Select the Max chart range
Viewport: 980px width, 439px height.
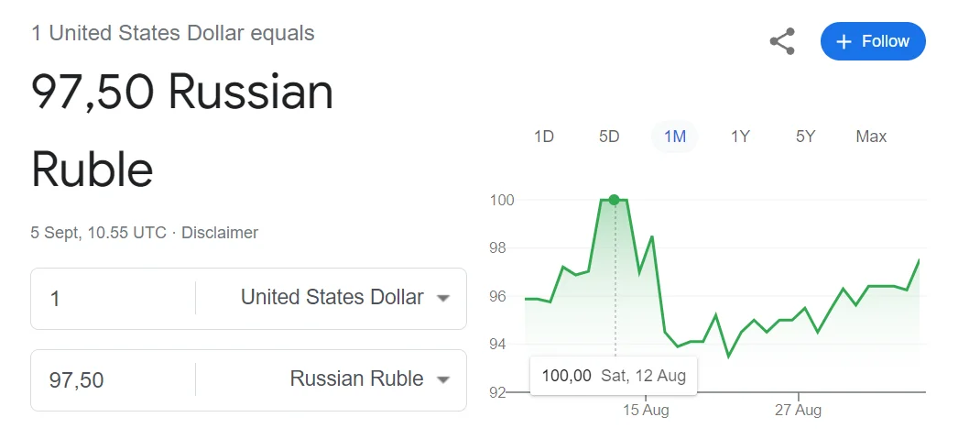click(x=871, y=137)
